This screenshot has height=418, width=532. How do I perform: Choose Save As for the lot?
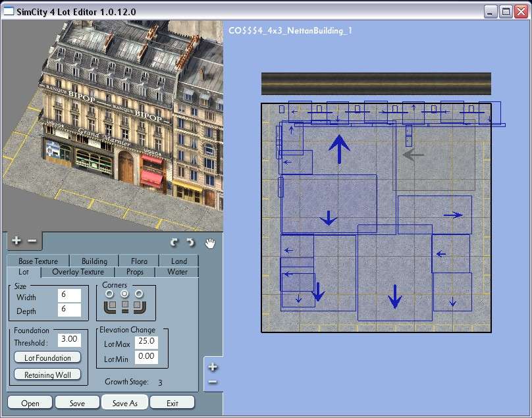coord(124,403)
